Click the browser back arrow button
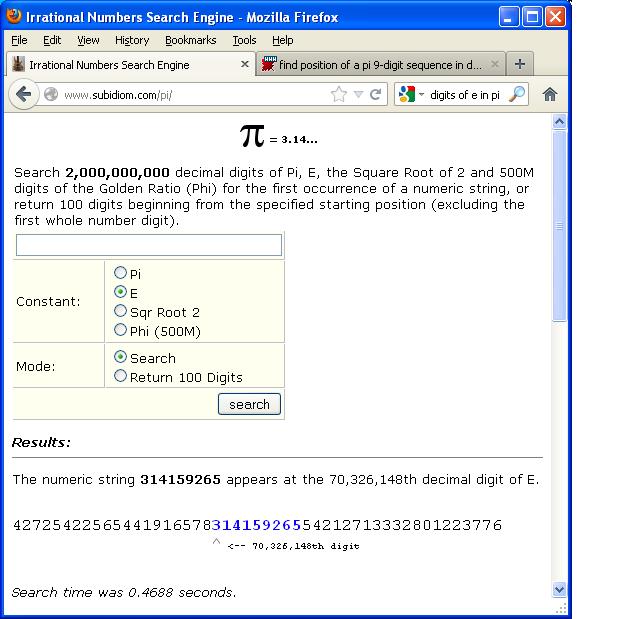This screenshot has height=619, width=640. [x=24, y=95]
